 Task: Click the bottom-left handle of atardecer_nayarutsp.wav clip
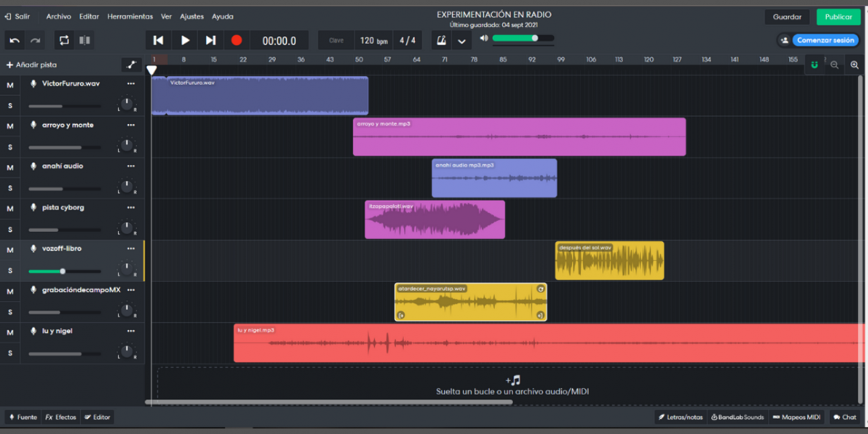[401, 315]
